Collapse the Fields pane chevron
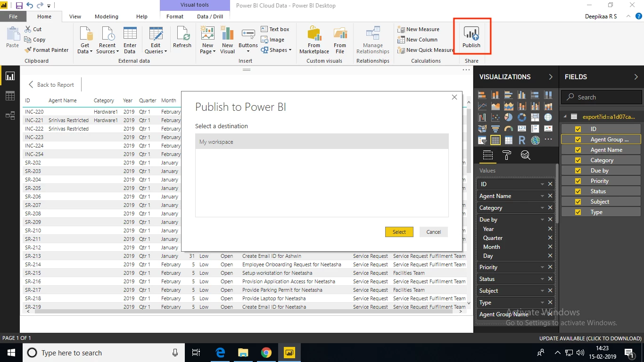The image size is (644, 362). click(636, 77)
